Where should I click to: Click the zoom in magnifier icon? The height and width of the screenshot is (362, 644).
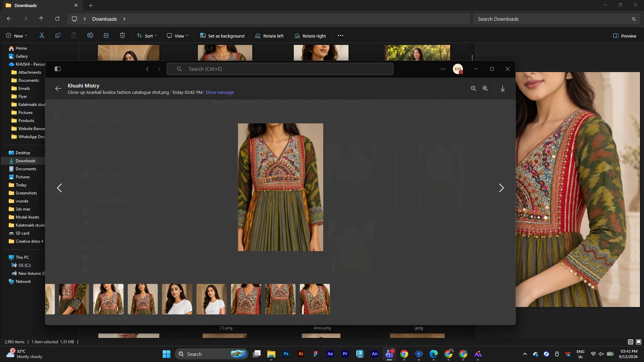coord(485,88)
